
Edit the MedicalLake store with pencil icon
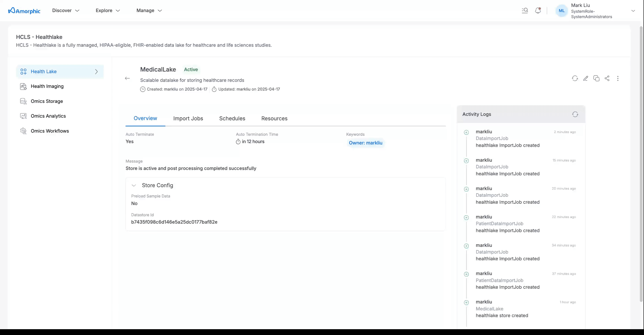click(585, 78)
